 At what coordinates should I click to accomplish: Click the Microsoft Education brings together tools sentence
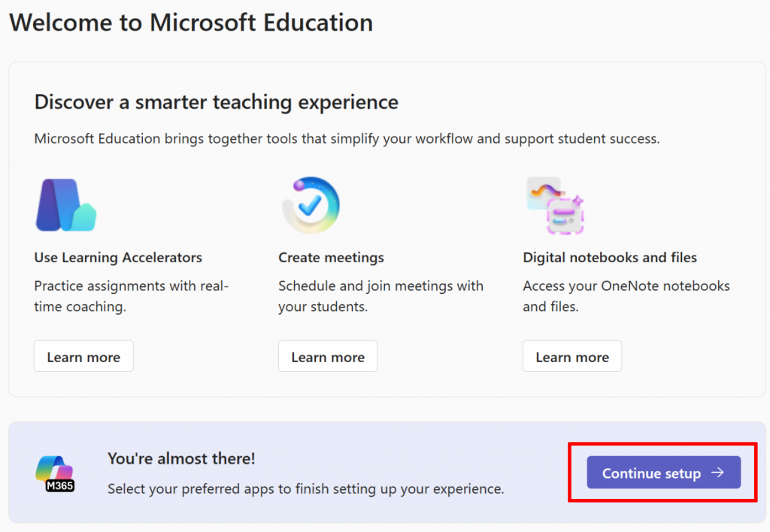point(347,138)
